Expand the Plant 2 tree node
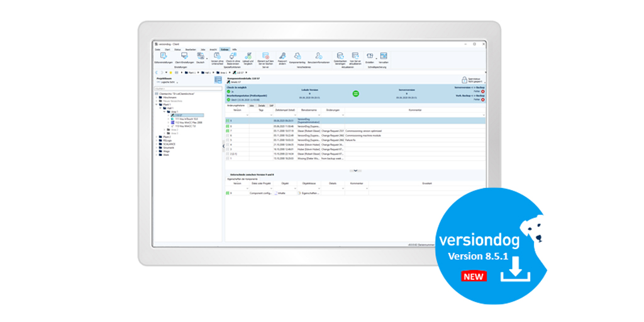Image resolution: width=644 pixels, height=322 pixels. [156, 136]
